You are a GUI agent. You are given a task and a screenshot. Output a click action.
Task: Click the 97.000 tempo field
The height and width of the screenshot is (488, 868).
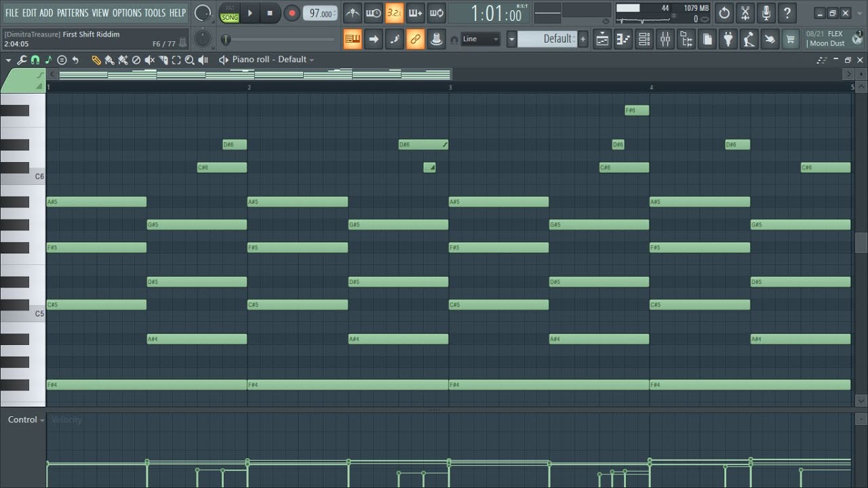point(320,13)
